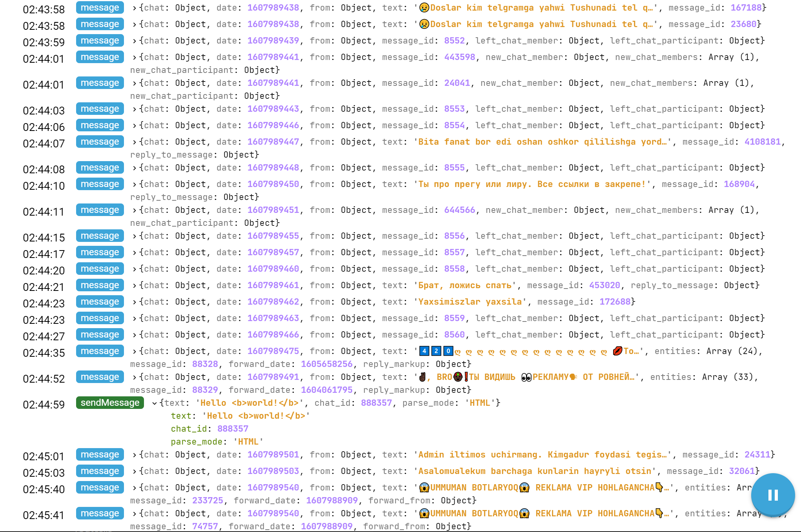Expand the 'Брат, ложись спать' message object
Screen dimensions: 801x532
pyautogui.click(x=135, y=285)
